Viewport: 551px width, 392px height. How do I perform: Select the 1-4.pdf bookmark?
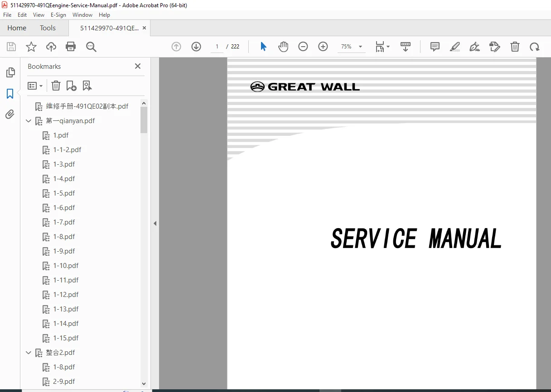click(x=64, y=179)
